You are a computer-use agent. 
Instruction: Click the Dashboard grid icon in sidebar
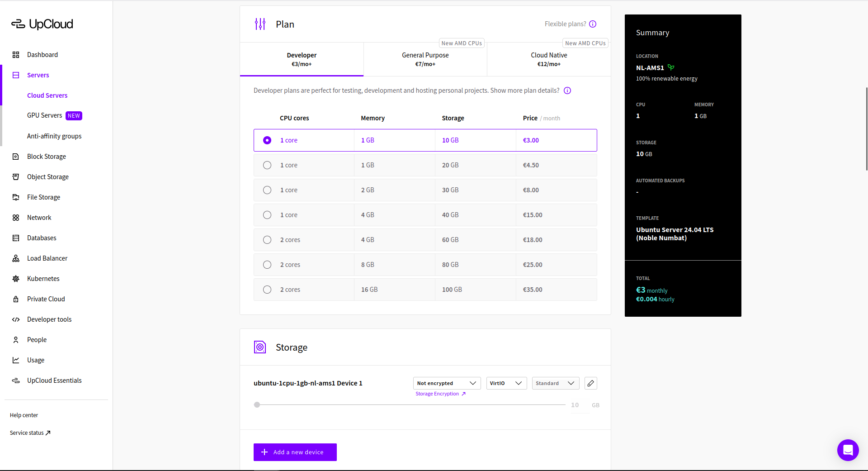tap(16, 55)
